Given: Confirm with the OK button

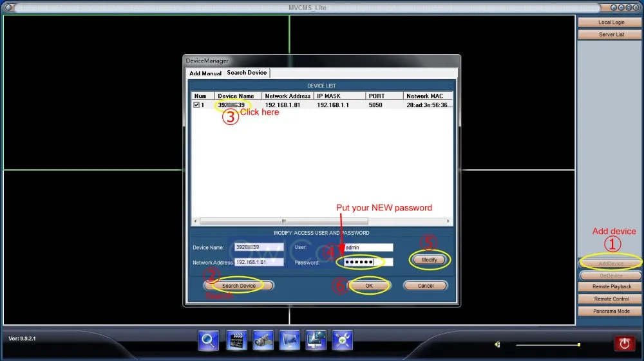Looking at the screenshot, I should pyautogui.click(x=369, y=286).
